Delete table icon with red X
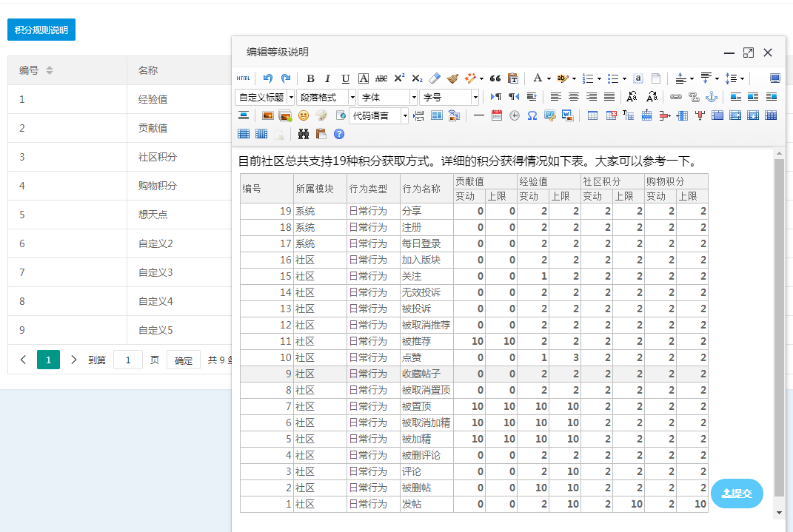793x532 pixels. point(611,115)
